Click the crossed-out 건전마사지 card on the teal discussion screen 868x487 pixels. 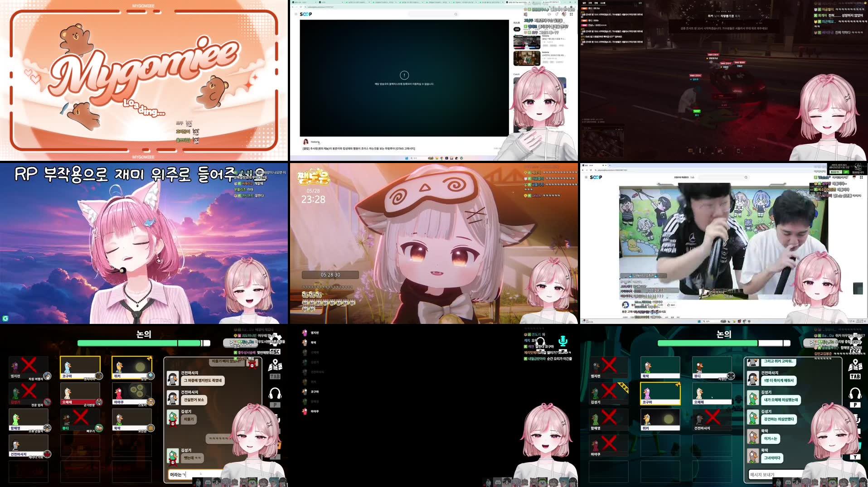point(712,420)
